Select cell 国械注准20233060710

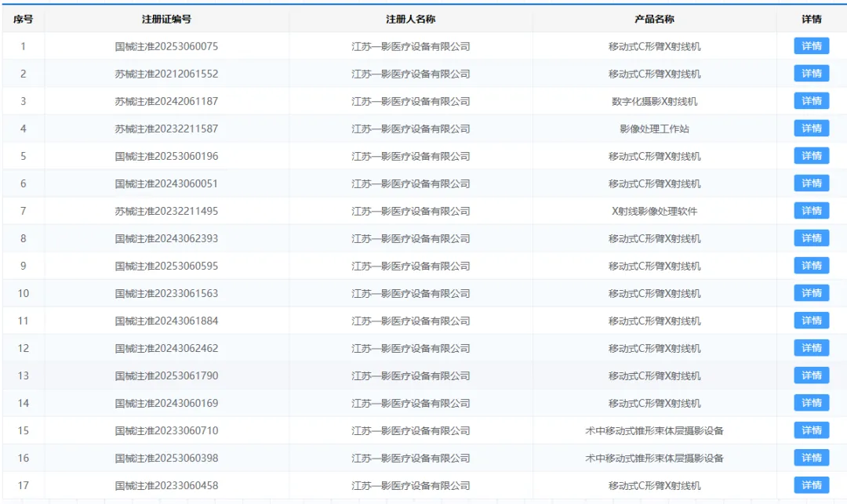pyautogui.click(x=166, y=430)
